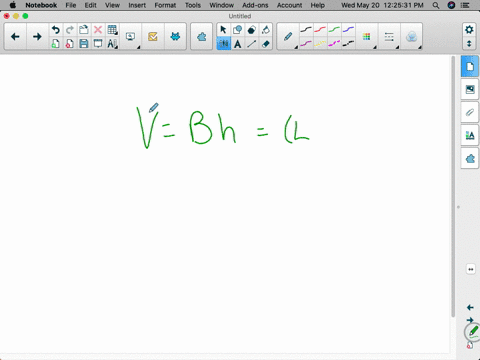The width and height of the screenshot is (480, 360).
Task: Choose the Select arrow tool
Action: [223, 30]
